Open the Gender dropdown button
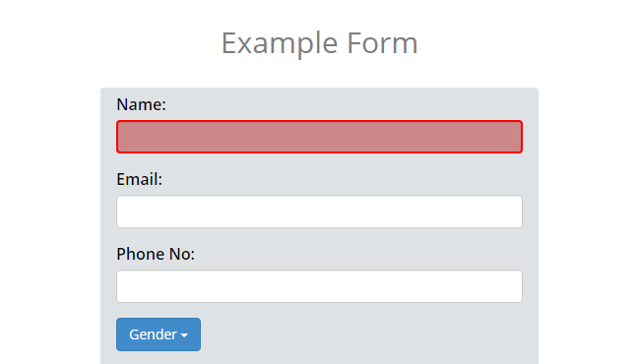Image resolution: width=639 pixels, height=364 pixels. pos(159,334)
